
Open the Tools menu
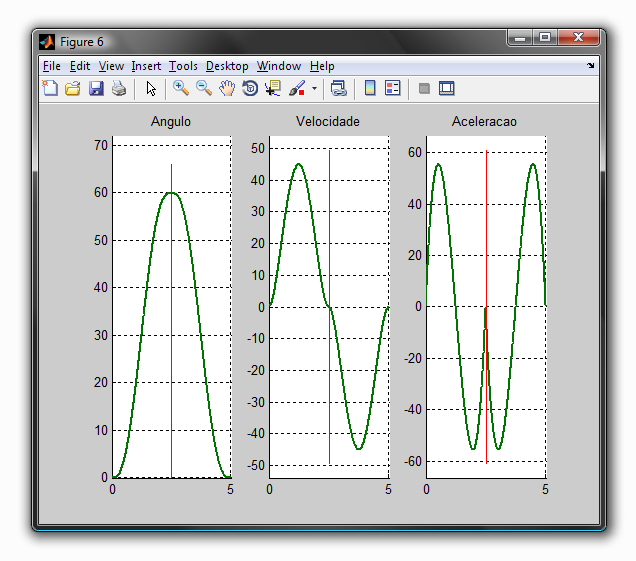coord(183,66)
